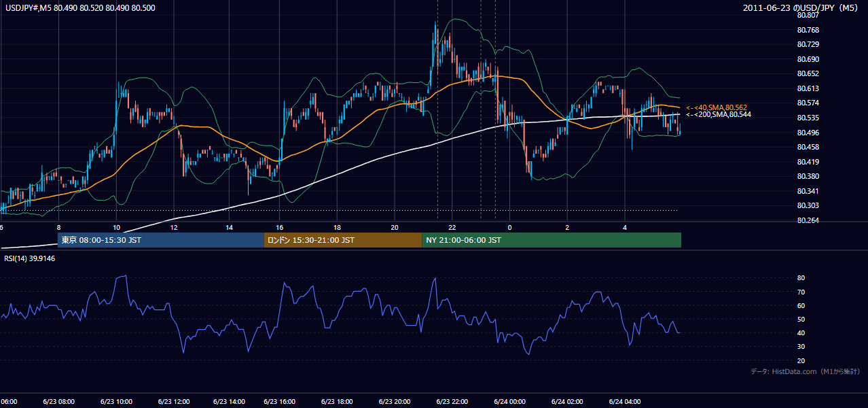Select the NY 21:00-06:00 JST session bar

click(551, 240)
